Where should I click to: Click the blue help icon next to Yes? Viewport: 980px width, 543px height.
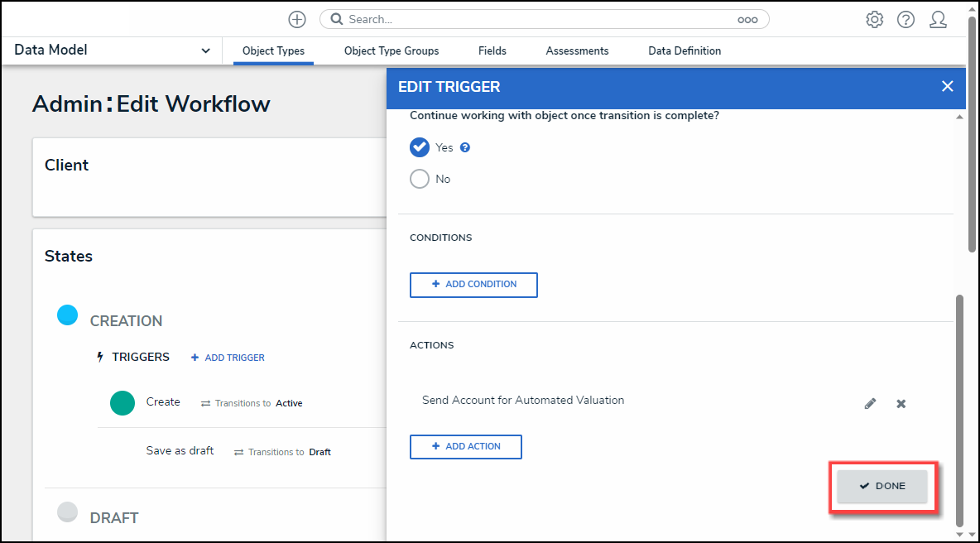(465, 147)
